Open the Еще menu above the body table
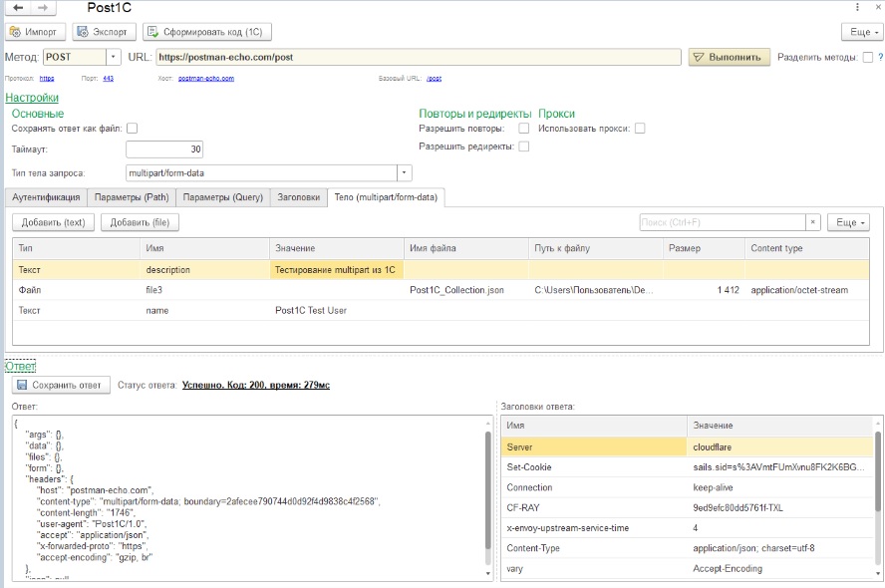Image resolution: width=885 pixels, height=588 pixels. (x=846, y=222)
